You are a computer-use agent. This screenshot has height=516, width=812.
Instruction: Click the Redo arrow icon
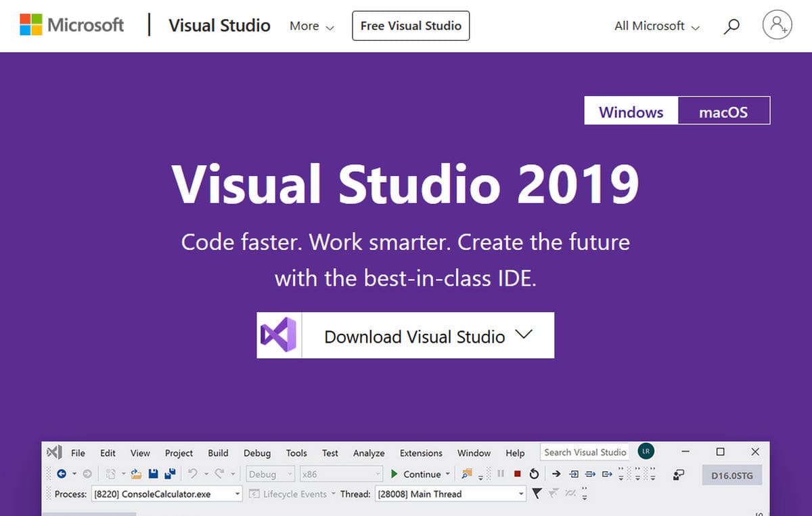[x=219, y=474]
